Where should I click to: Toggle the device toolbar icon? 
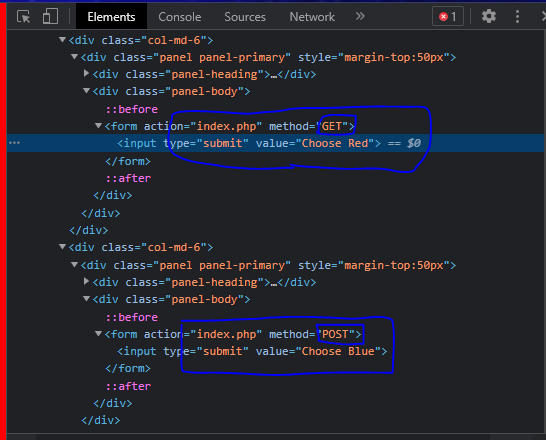pyautogui.click(x=50, y=17)
